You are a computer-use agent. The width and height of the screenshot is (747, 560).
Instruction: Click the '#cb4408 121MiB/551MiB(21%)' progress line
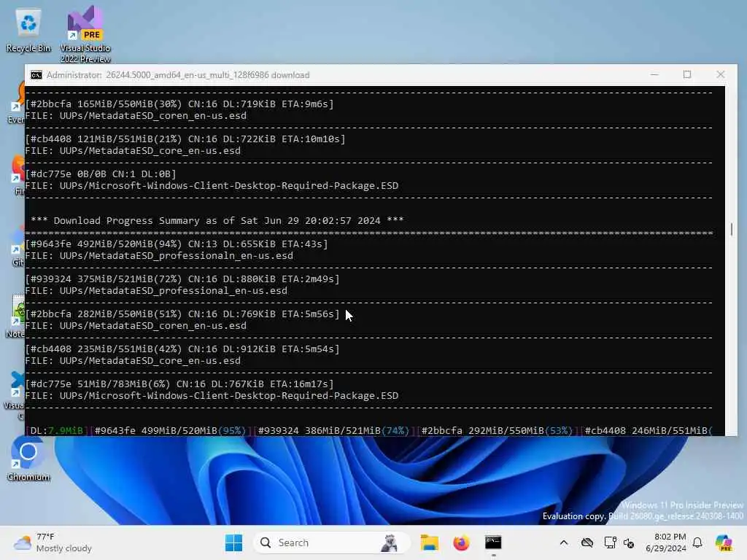click(185, 139)
